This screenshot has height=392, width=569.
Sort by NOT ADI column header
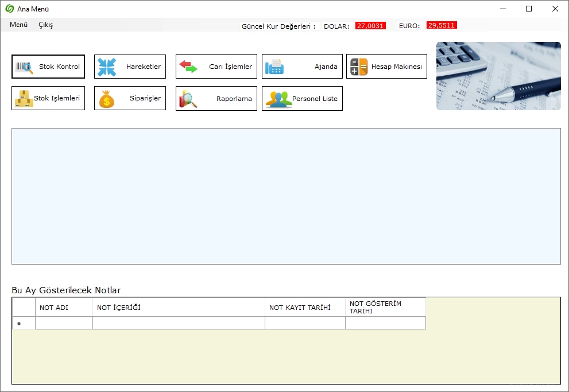coord(64,308)
